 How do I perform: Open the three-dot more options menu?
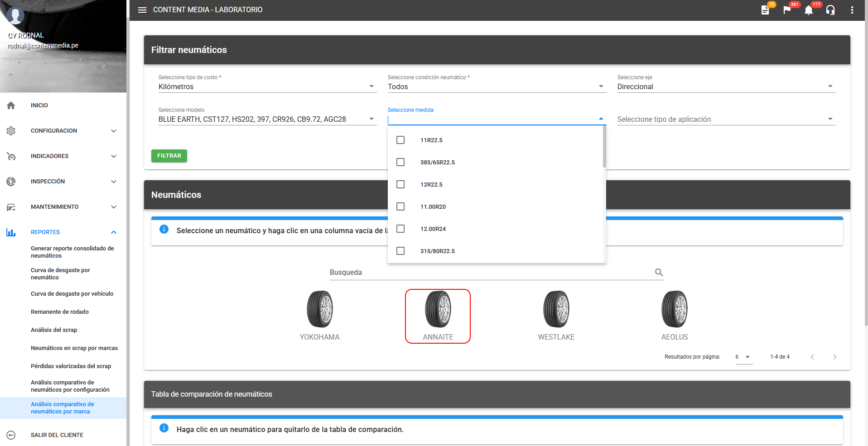tap(852, 10)
